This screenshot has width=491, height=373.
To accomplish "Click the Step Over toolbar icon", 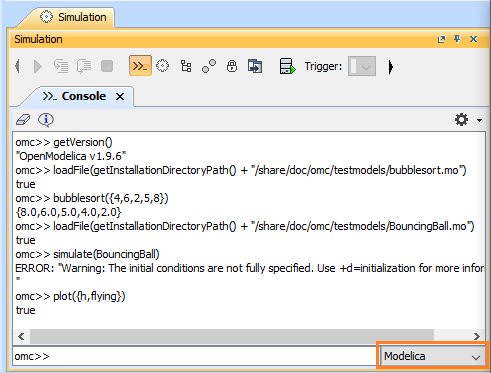I will click(84, 66).
